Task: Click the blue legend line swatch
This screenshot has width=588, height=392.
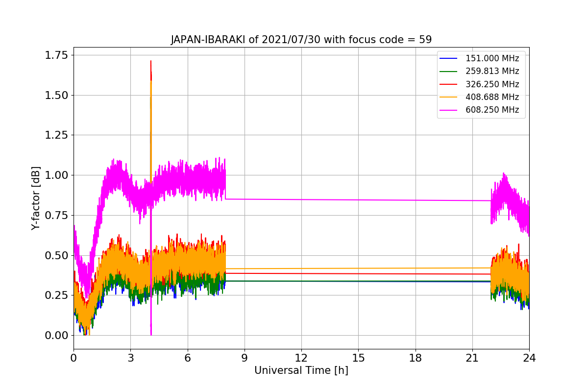Action: pyautogui.click(x=449, y=59)
